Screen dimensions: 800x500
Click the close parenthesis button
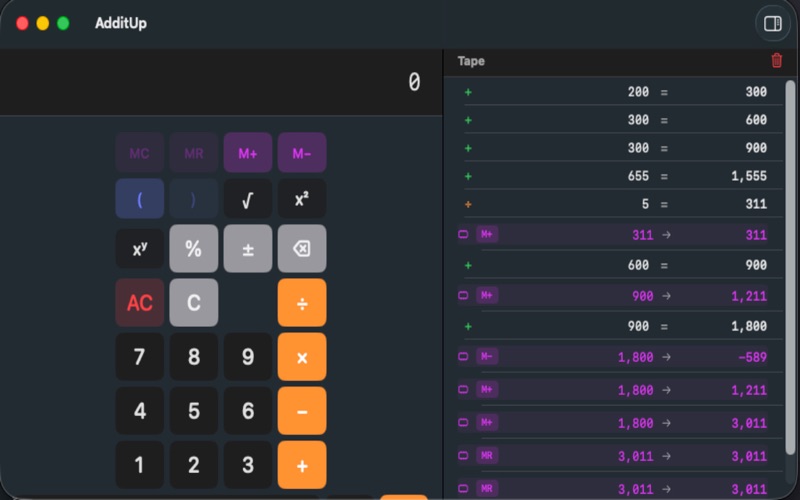(x=194, y=199)
